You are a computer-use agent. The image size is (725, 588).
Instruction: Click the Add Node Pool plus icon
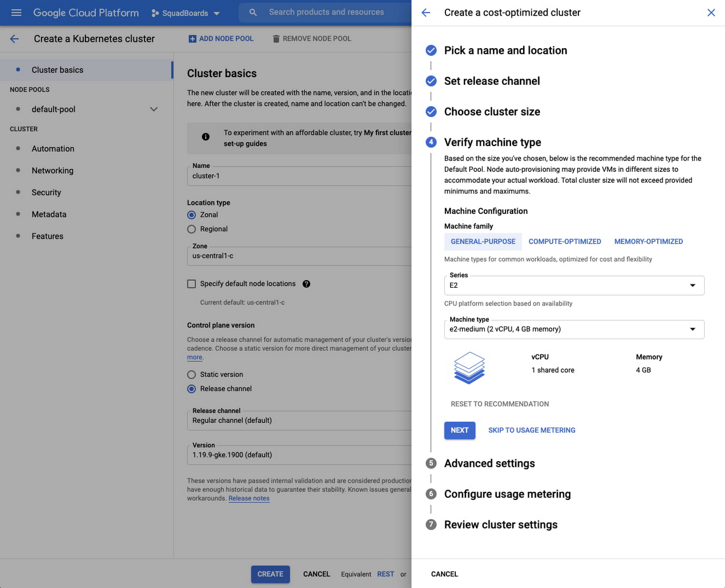tap(192, 39)
